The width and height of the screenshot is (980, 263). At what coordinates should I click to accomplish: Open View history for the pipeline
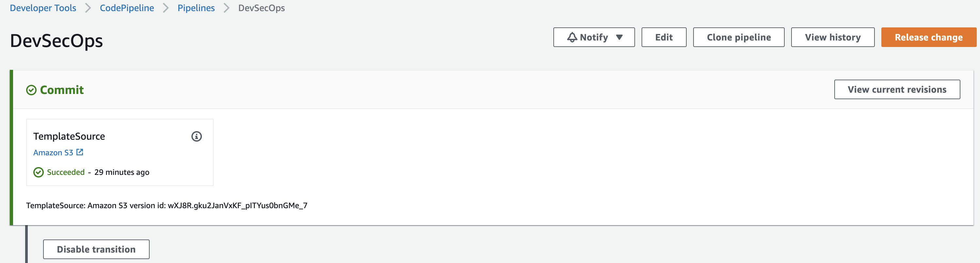click(x=832, y=37)
